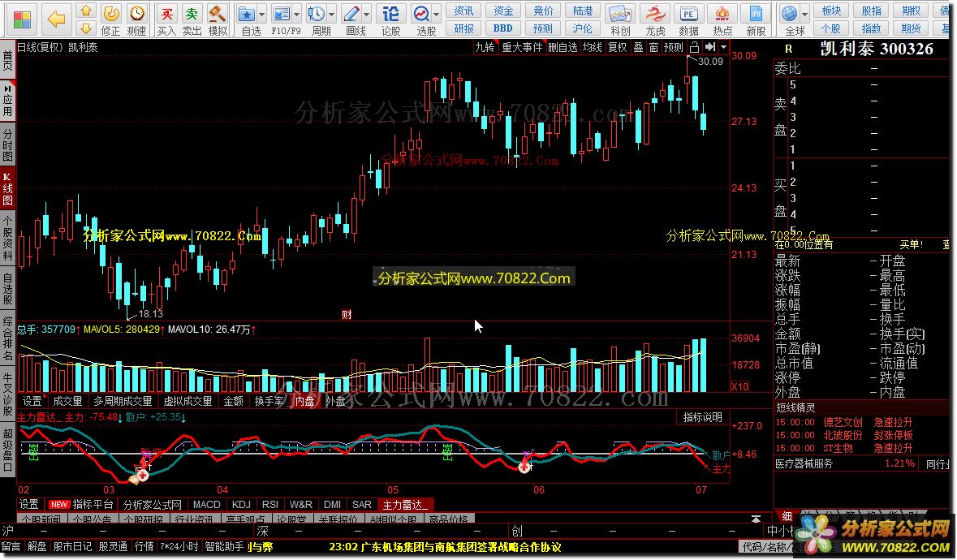Click the 换手率 volume sub-tab
The height and width of the screenshot is (560, 957).
269,401
